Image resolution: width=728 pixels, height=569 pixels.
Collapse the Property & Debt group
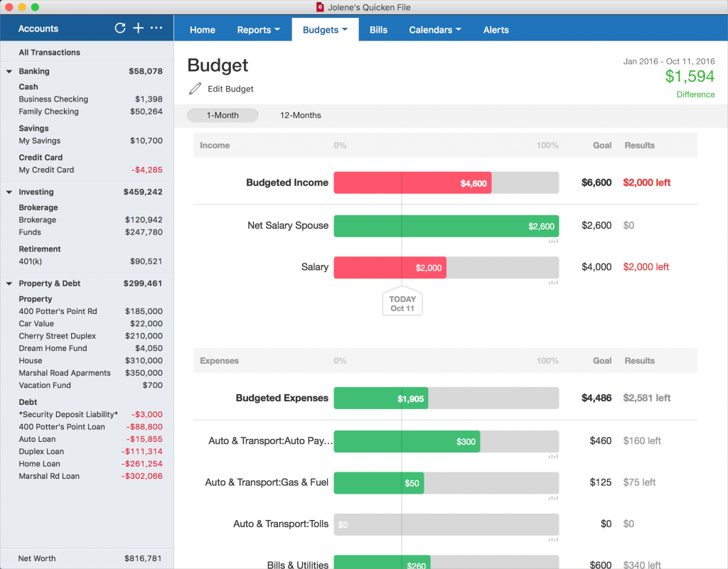click(x=9, y=283)
